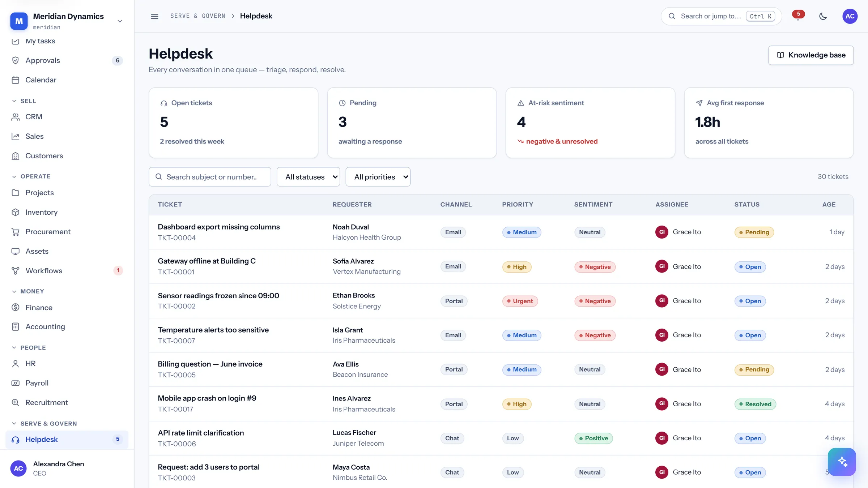Click the Chat channel badge on TKT-00006
Viewport: 868px width, 488px height.
(452, 438)
